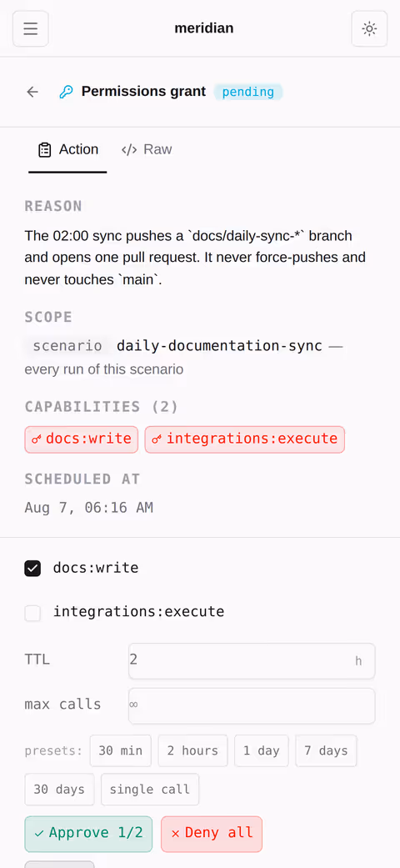Image resolution: width=400 pixels, height=868 pixels.
Task: Click the code brackets icon on Raw tab
Action: (x=129, y=150)
